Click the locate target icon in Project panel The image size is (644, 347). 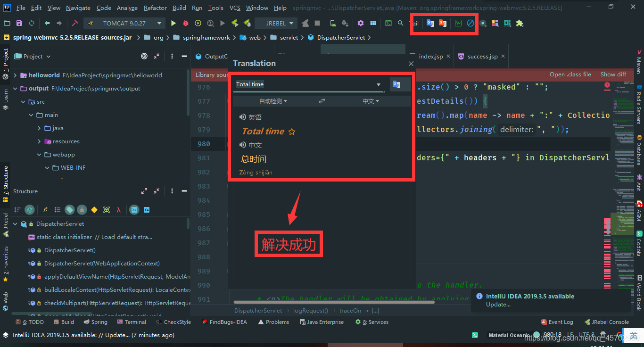144,56
